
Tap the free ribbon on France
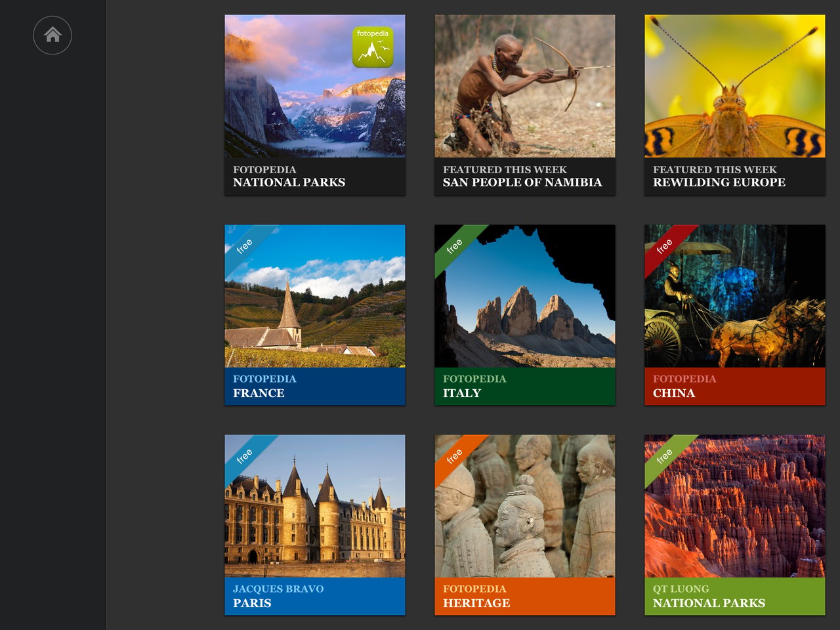(245, 246)
